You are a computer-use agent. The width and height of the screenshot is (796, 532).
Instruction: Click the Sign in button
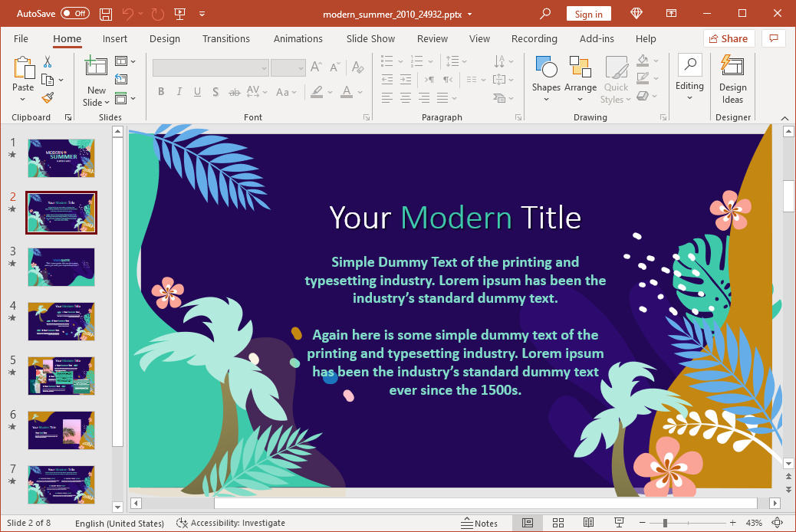click(588, 14)
